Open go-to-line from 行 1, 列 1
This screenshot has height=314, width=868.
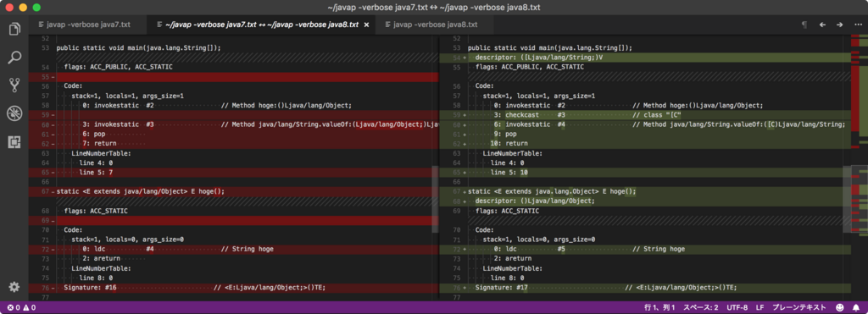pyautogui.click(x=659, y=307)
